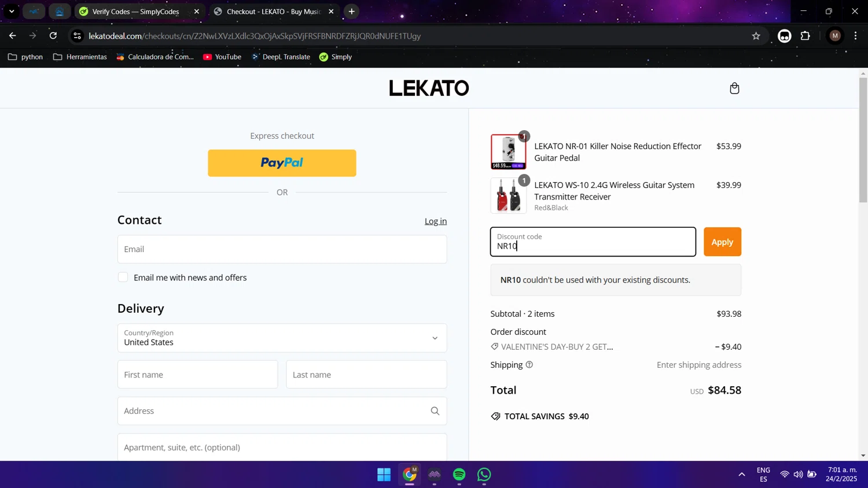Open the Windows Start menu
Image resolution: width=868 pixels, height=488 pixels.
384,475
